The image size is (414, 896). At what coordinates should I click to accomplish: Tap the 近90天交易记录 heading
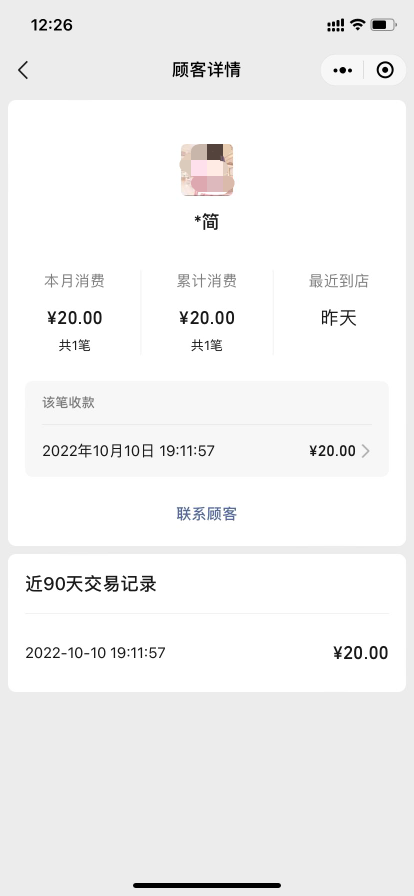91,585
